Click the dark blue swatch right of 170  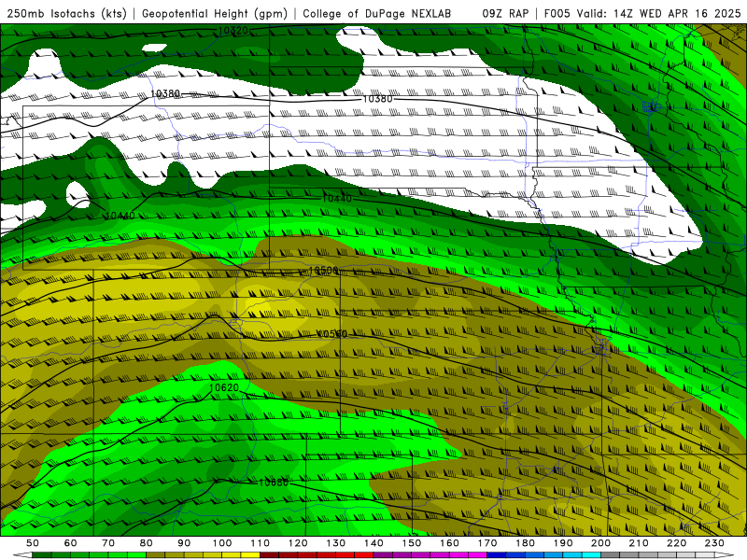pyautogui.click(x=497, y=555)
